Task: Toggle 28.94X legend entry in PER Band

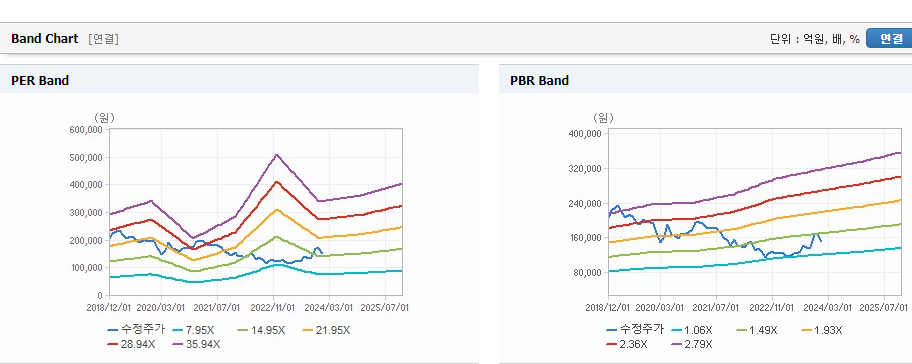Action: coord(131,344)
